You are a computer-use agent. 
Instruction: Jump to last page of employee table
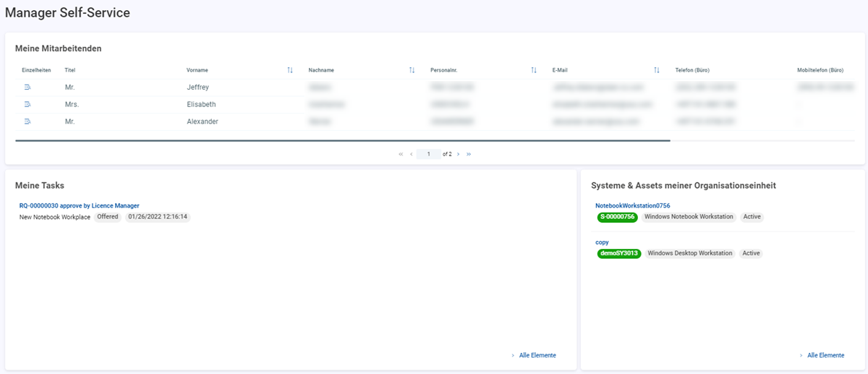[469, 154]
